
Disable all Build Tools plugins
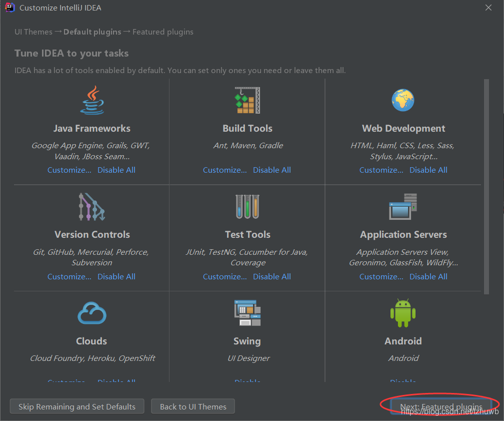272,170
